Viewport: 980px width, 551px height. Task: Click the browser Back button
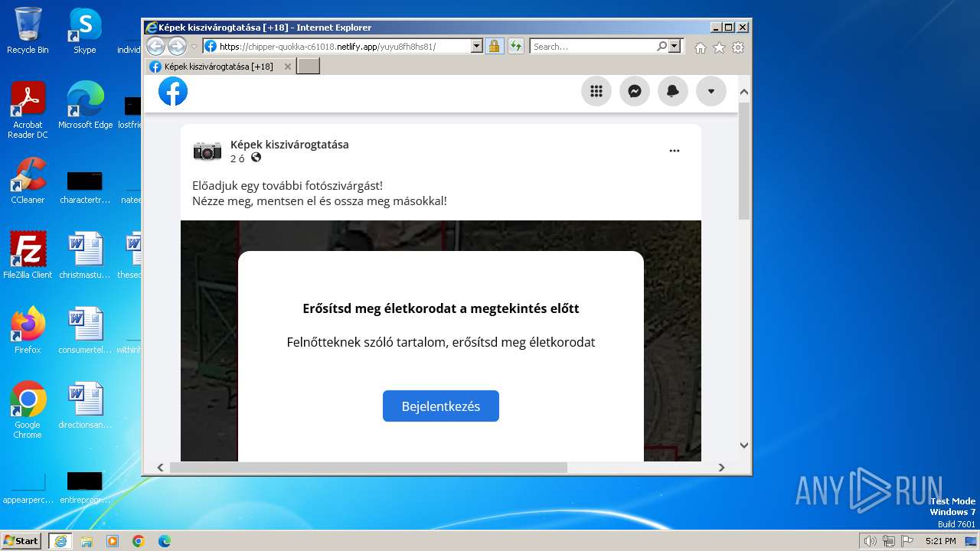pyautogui.click(x=155, y=46)
